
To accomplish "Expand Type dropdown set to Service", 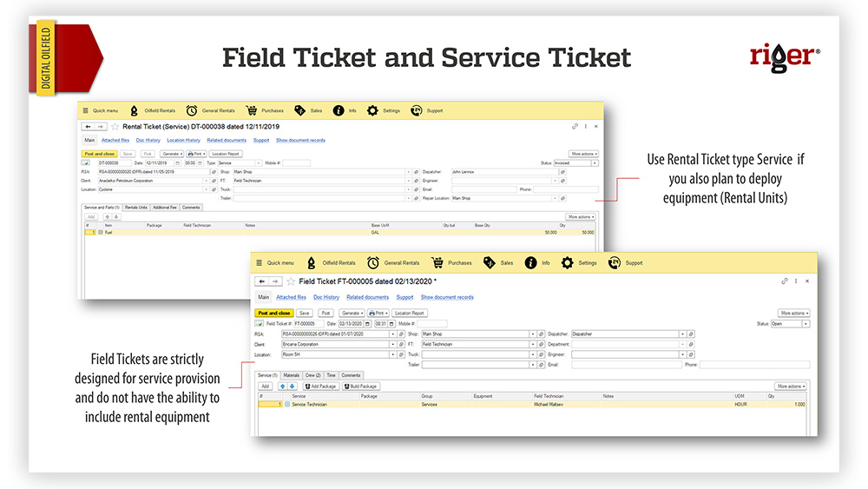I will [258, 162].
